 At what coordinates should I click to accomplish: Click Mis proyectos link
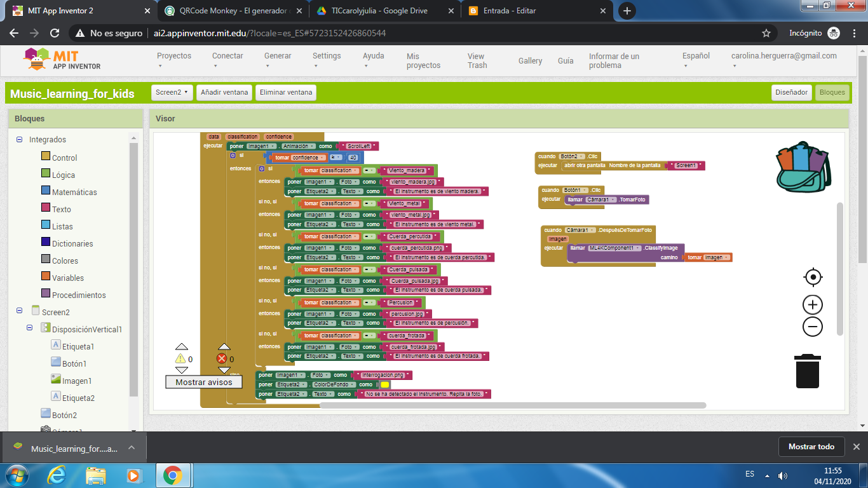423,60
